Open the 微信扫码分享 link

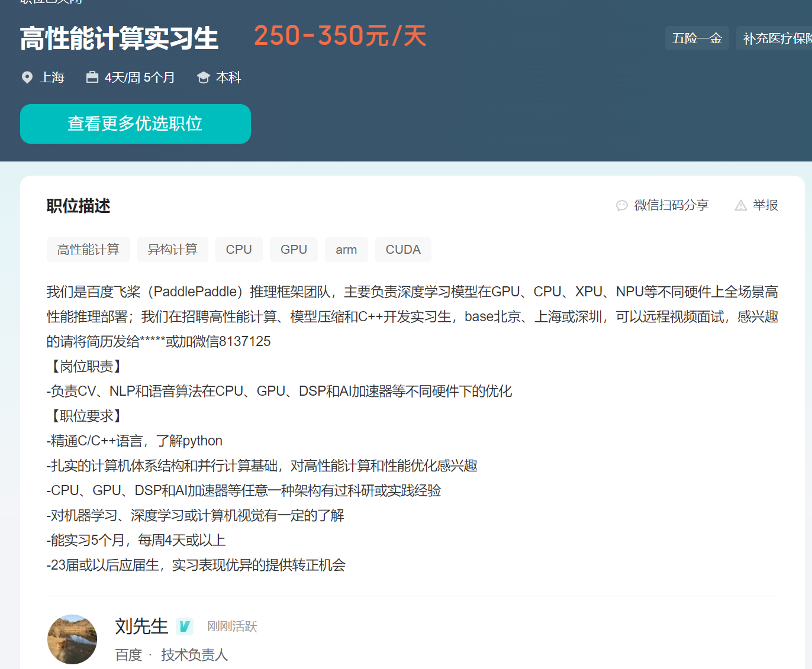point(671,205)
